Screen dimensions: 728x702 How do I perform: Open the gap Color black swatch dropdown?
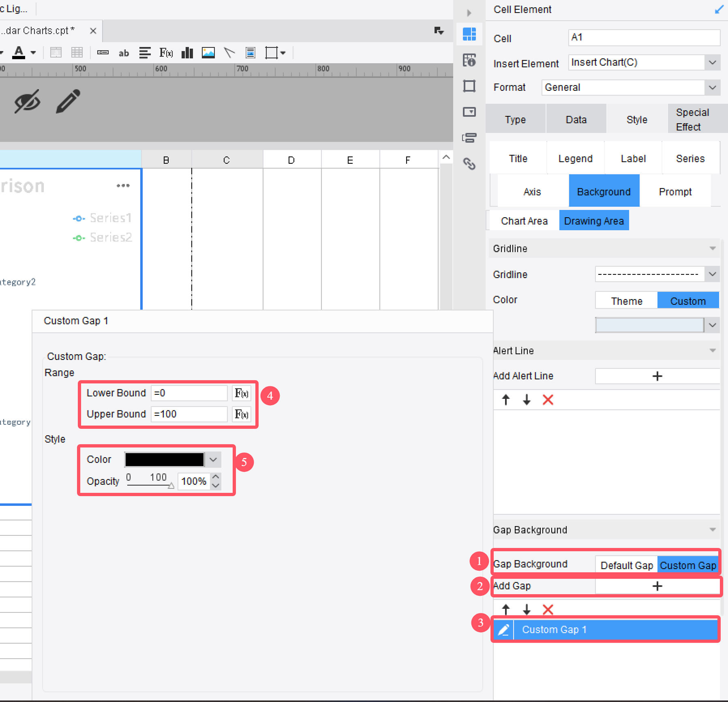213,460
